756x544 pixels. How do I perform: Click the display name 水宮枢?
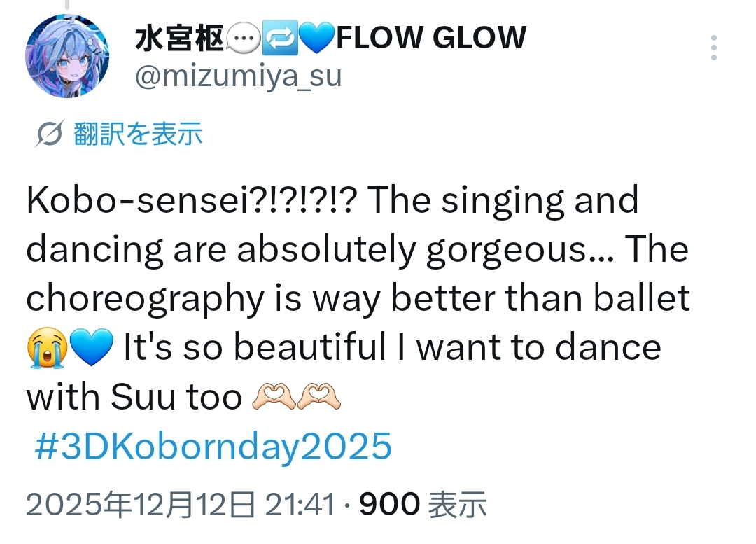pos(179,37)
